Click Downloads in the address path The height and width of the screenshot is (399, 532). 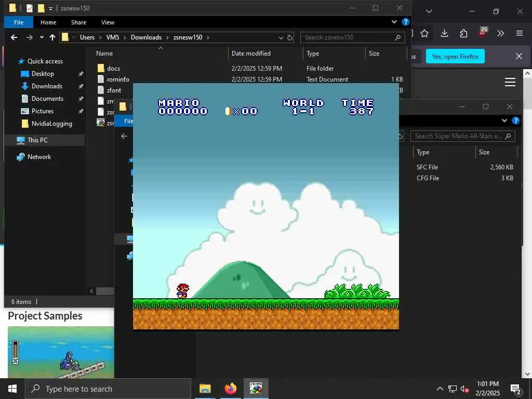coord(146,37)
